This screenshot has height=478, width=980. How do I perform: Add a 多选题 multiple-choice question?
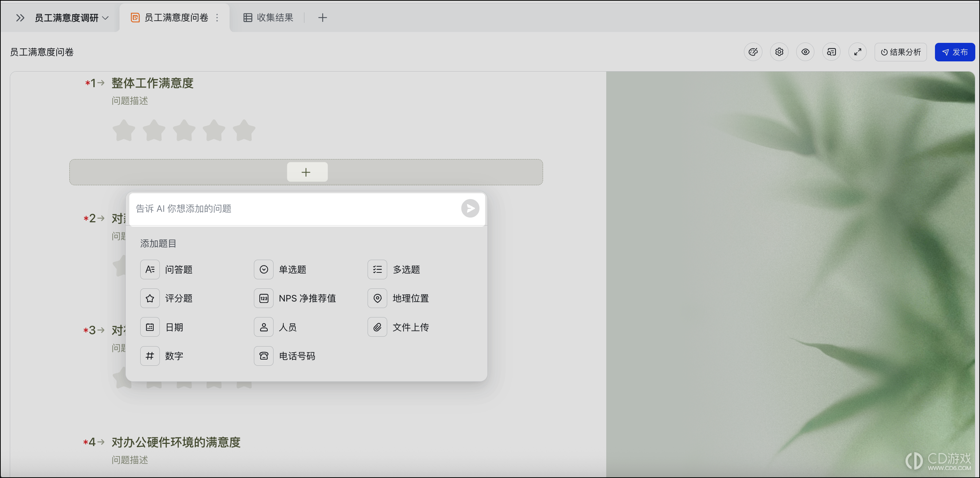coord(394,270)
